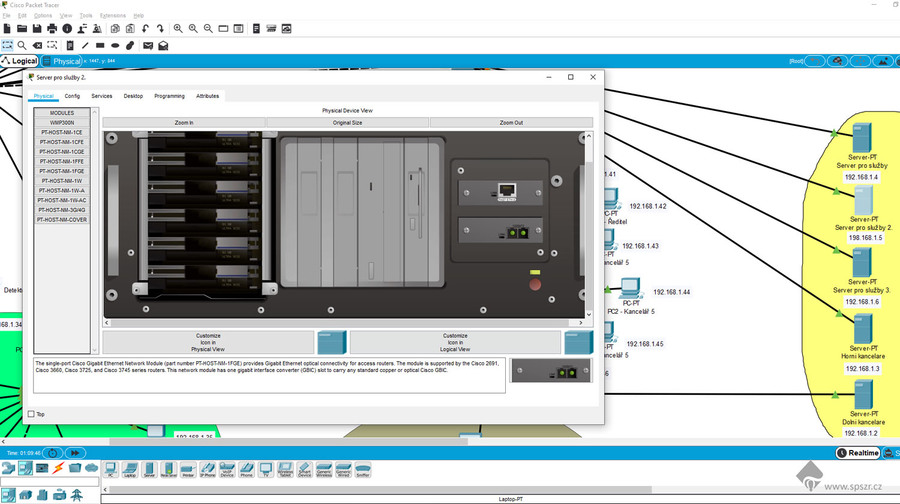Pick the Printer device from palette
The width and height of the screenshot is (900, 504).
pos(188,470)
